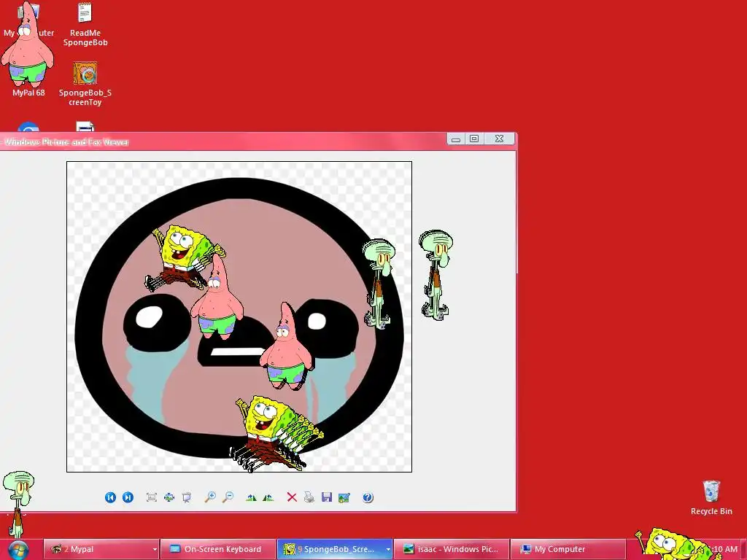Rotate the image counterclockwise
The width and height of the screenshot is (747, 560).
tap(268, 497)
